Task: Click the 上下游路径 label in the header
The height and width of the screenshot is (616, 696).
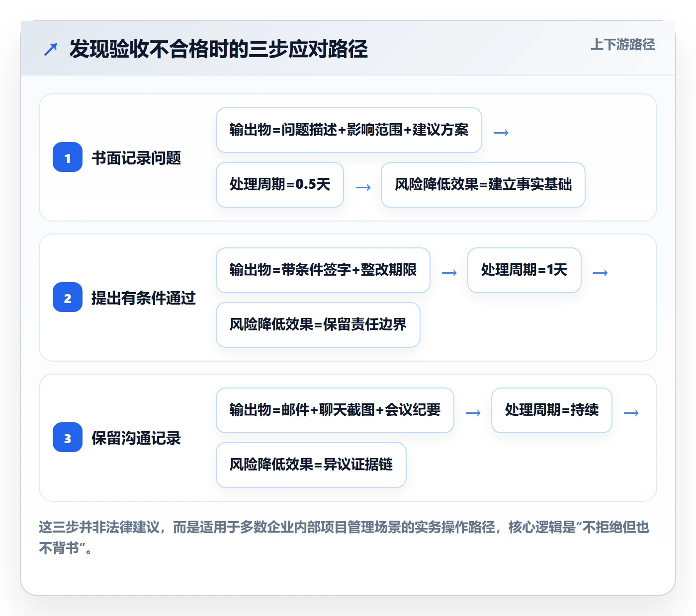Action: click(623, 45)
